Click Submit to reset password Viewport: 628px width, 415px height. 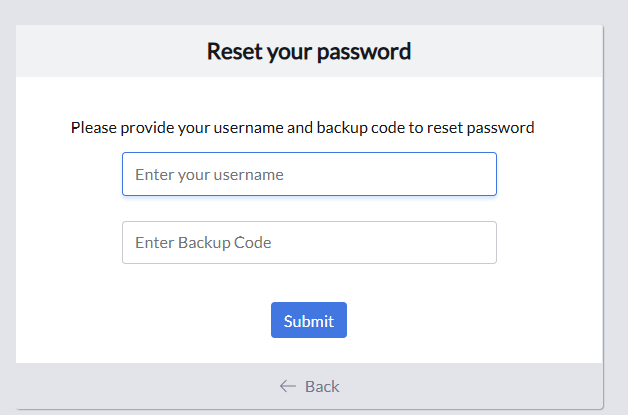[x=309, y=320]
